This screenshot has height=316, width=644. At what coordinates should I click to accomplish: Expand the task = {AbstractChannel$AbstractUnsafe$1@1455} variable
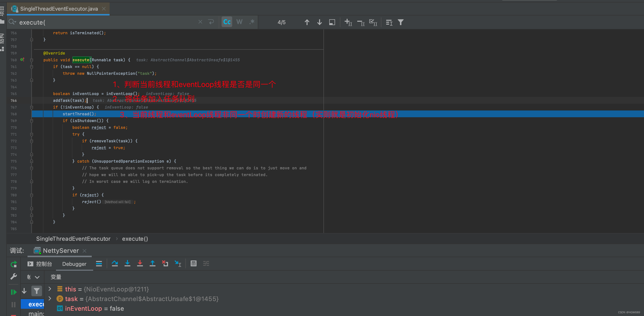point(50,299)
